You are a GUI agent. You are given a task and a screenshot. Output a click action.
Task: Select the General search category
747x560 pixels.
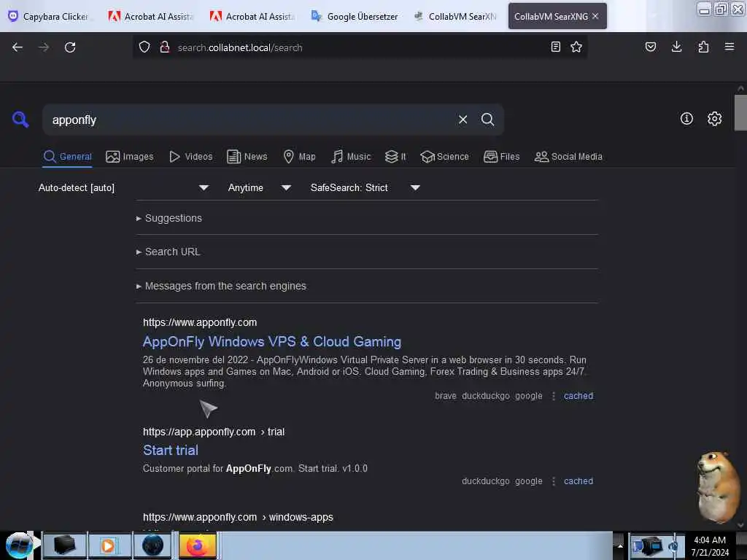tap(67, 157)
